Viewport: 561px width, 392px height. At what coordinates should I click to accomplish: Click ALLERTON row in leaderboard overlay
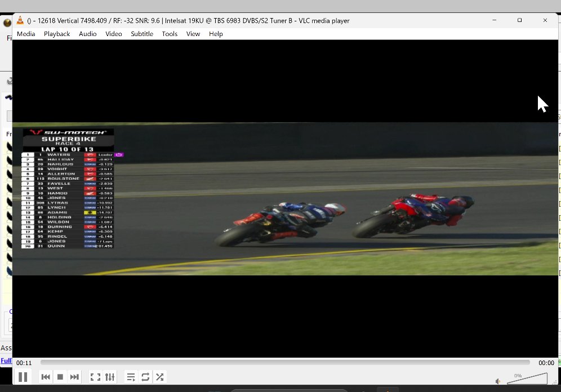click(x=67, y=174)
